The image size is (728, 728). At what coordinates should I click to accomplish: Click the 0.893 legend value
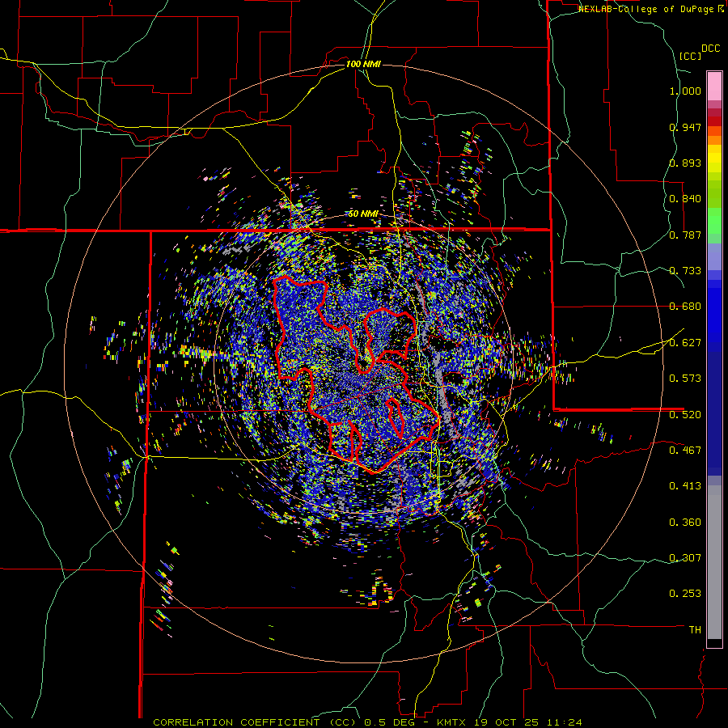tap(685, 163)
